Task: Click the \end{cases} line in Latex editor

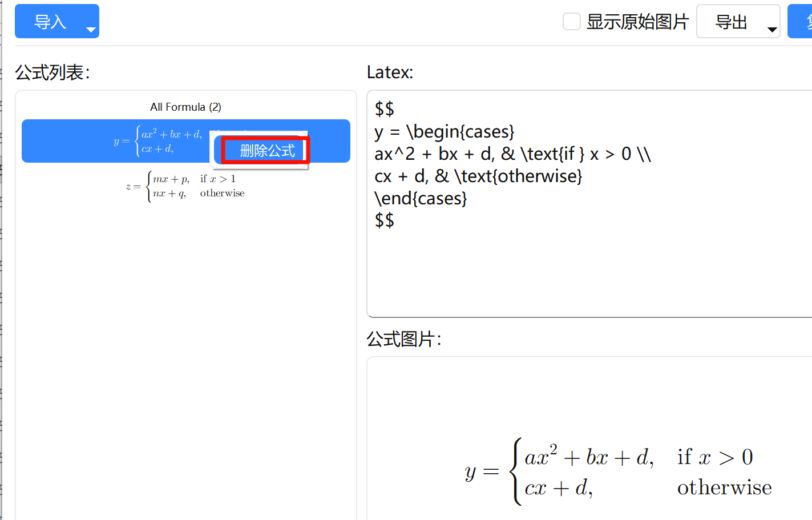Action: click(x=421, y=199)
